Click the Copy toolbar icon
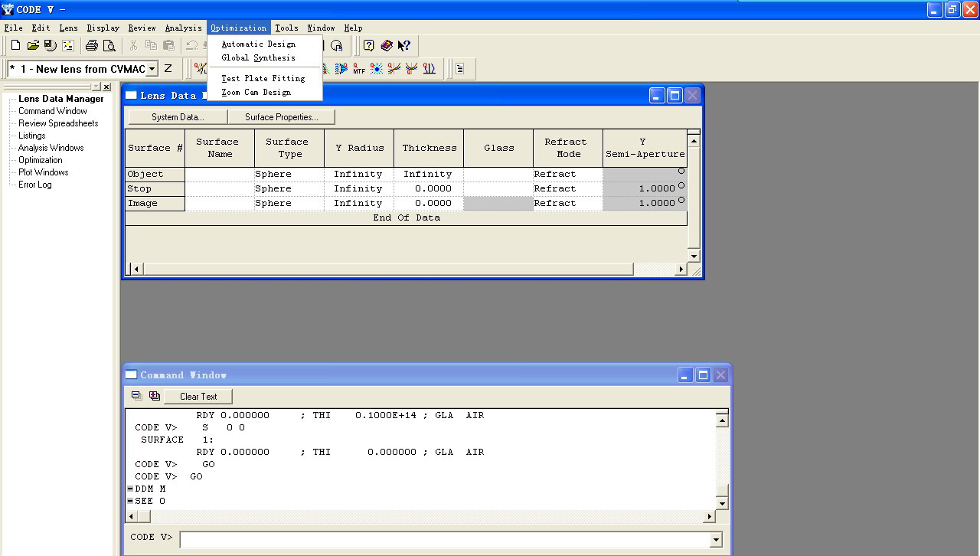Viewport: 980px width, 556px height. tap(151, 46)
